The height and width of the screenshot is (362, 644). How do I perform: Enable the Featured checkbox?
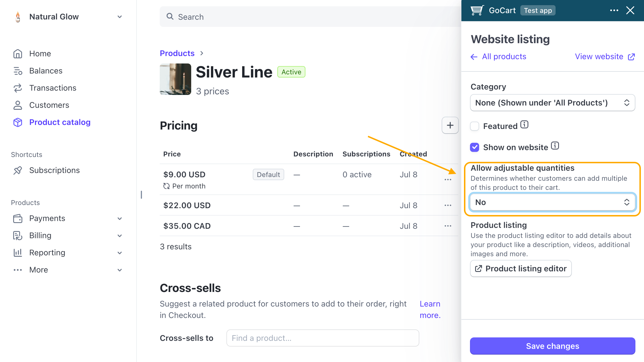(475, 126)
